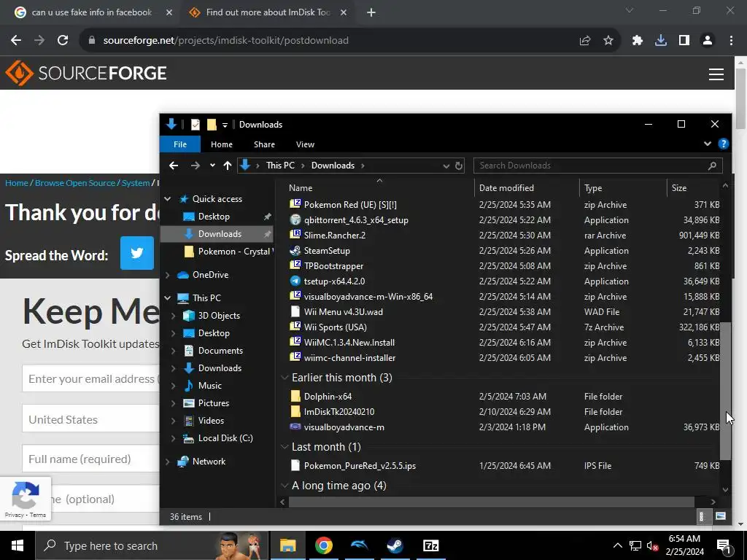Open the Explorer File menu
Viewport: 747px width, 560px height.
point(180,144)
